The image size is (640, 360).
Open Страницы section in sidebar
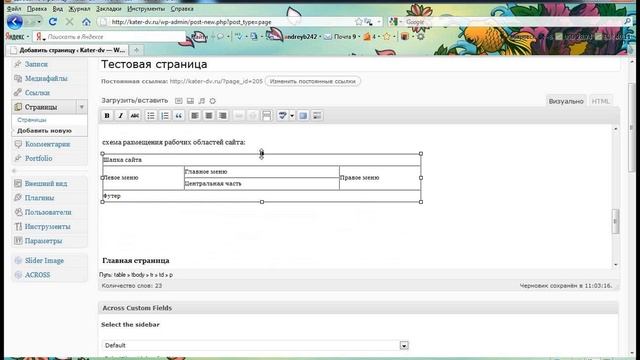pos(41,107)
